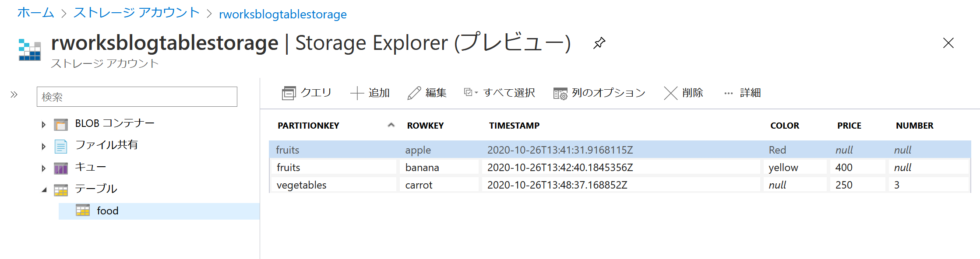Click the plus icon for 追加
Screen dimensions: 980x259
(x=357, y=93)
